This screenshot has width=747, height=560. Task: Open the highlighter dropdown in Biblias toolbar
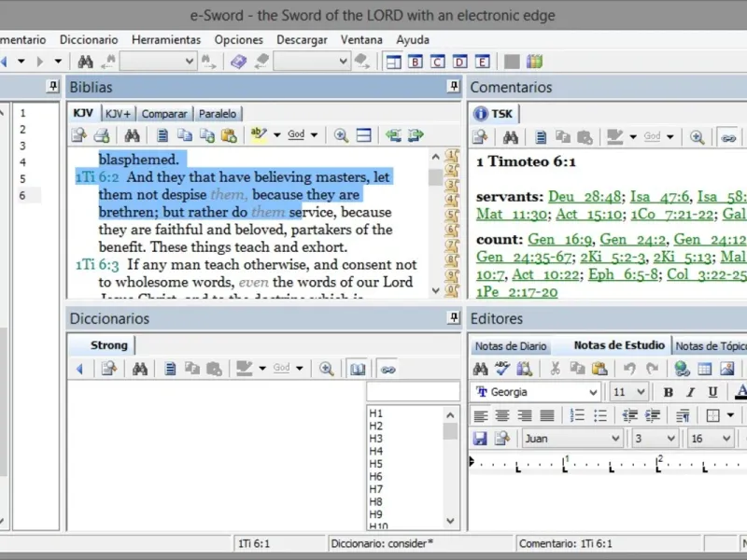pos(276,135)
